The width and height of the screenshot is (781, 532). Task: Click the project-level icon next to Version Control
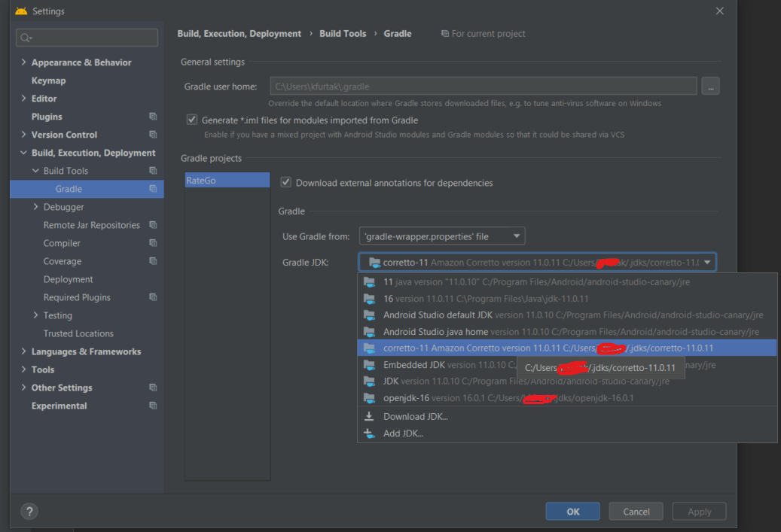point(153,135)
